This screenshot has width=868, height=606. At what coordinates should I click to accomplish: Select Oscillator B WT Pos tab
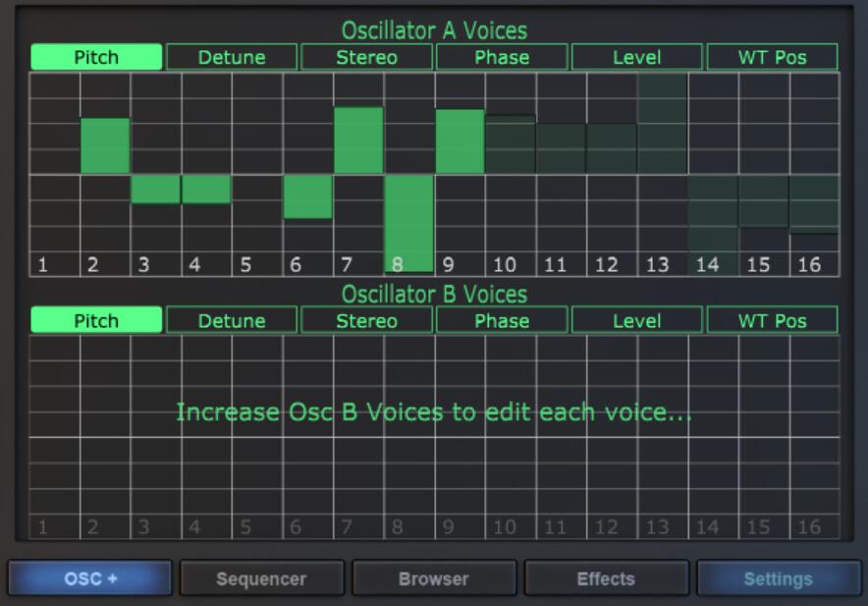pyautogui.click(x=772, y=320)
